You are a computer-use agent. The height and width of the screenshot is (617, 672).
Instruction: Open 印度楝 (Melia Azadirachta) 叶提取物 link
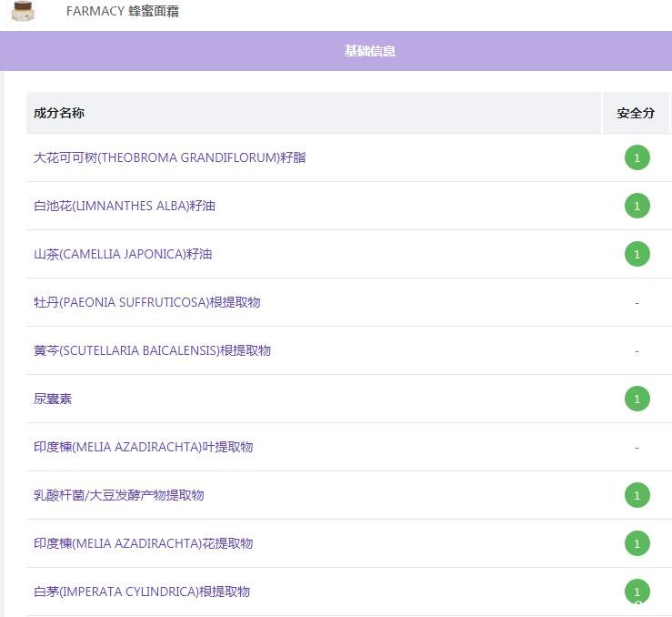(x=143, y=447)
